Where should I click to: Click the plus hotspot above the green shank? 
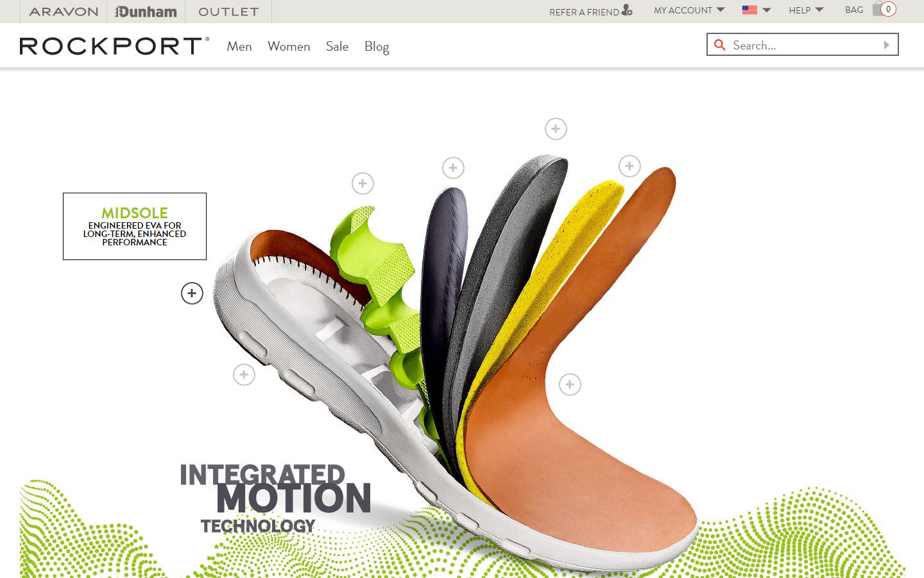click(363, 184)
